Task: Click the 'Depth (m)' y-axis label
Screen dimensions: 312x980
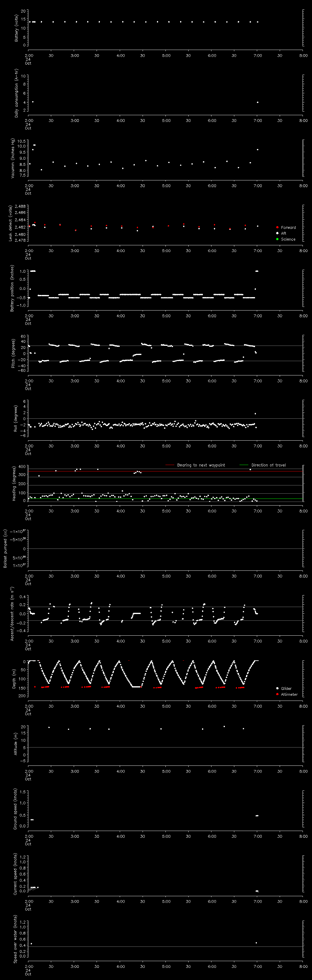Action: coord(14,678)
